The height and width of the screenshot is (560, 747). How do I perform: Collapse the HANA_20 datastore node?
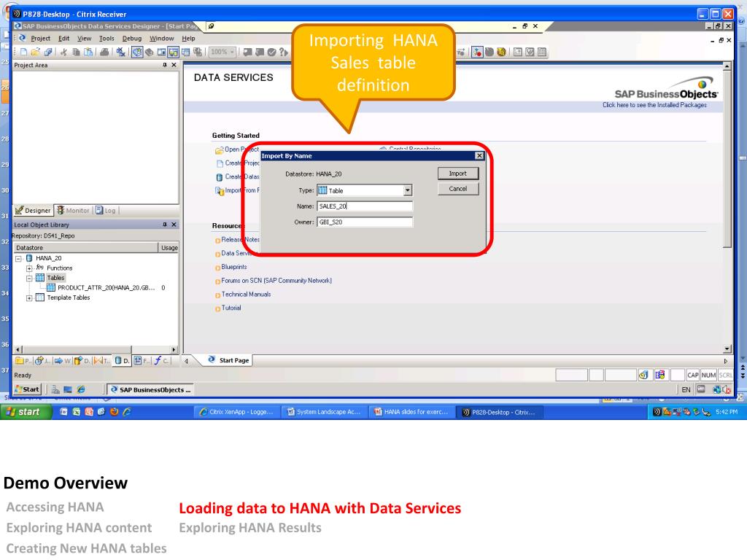click(x=18, y=259)
